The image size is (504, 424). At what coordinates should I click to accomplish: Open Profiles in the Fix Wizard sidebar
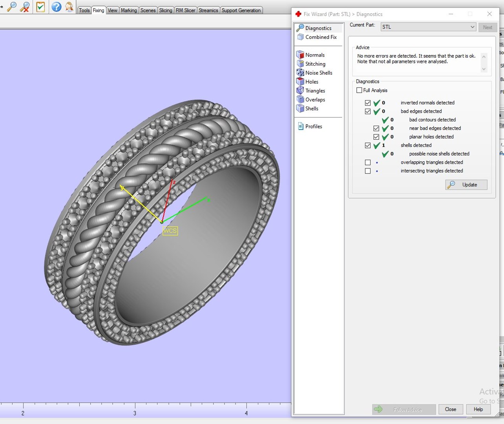pyautogui.click(x=314, y=126)
